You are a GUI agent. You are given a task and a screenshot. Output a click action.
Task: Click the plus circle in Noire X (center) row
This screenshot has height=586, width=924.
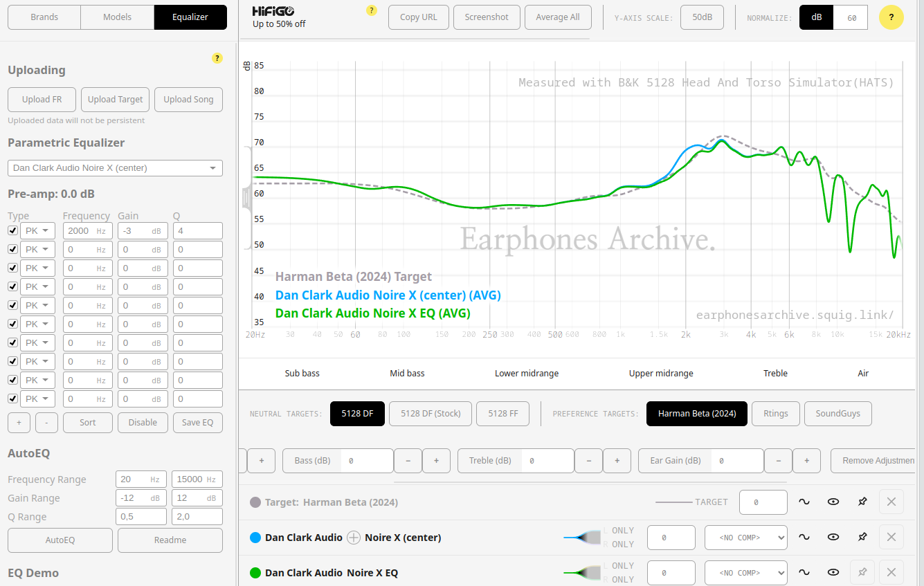click(x=354, y=538)
